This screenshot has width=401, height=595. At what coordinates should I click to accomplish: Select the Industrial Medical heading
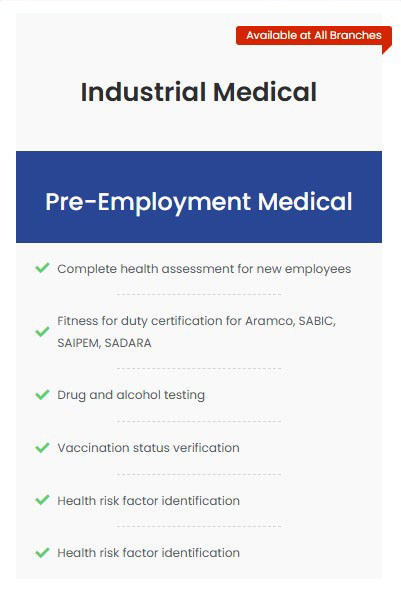(199, 92)
